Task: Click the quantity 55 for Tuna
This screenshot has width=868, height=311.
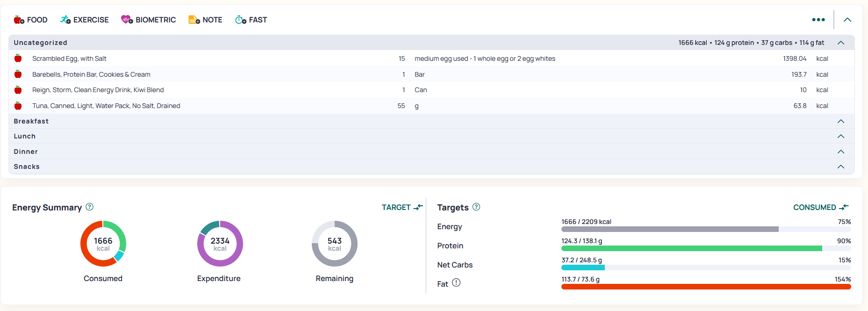Action: point(401,106)
